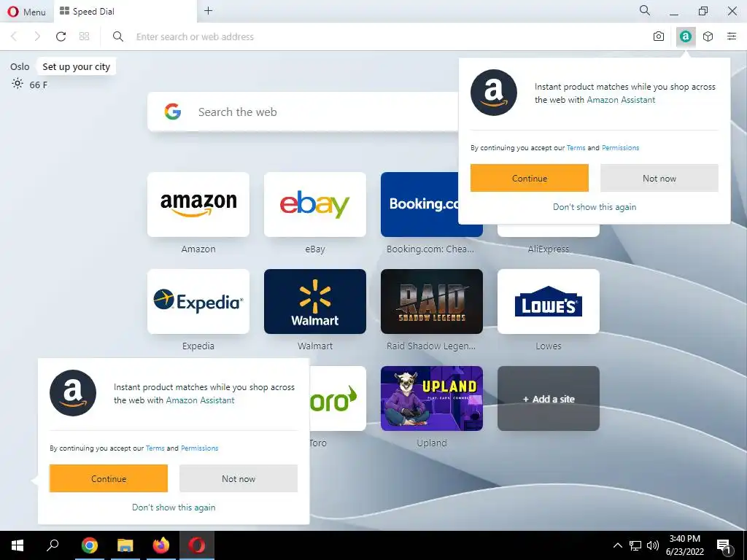The image size is (747, 560).
Task: Click the 66 F temperature reading
Action: click(39, 85)
